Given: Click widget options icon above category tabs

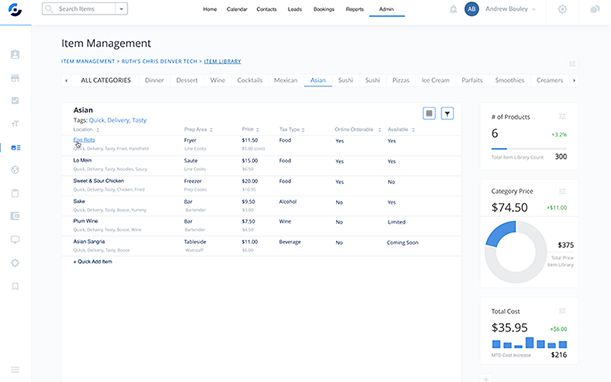Looking at the screenshot, I should click(x=572, y=64).
